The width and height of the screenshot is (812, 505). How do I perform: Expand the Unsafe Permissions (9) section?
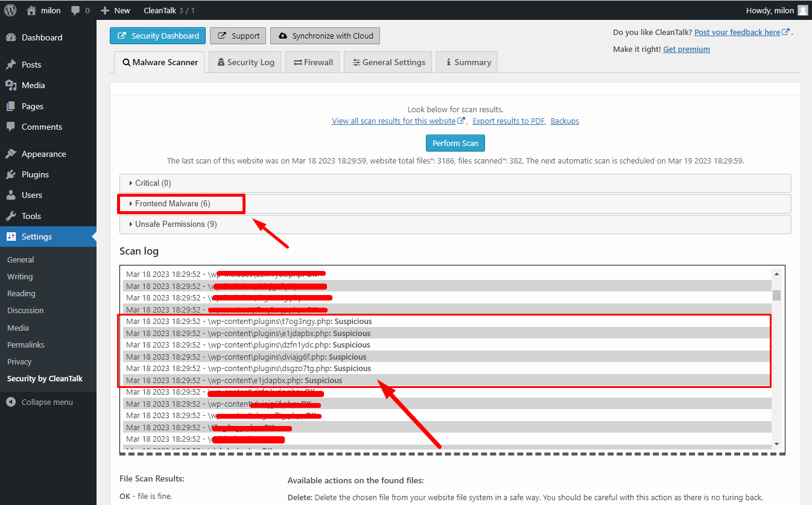455,224
